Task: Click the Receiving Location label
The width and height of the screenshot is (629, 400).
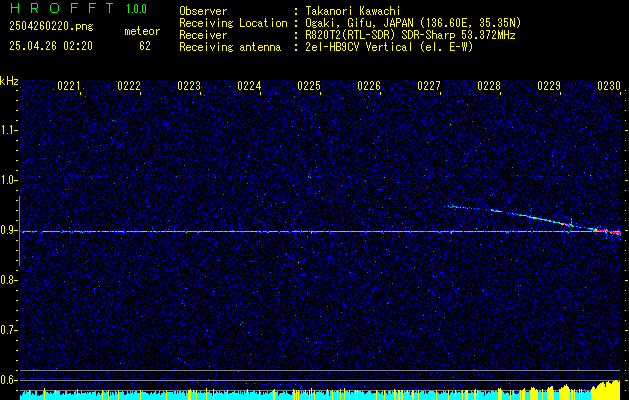Action: click(233, 23)
